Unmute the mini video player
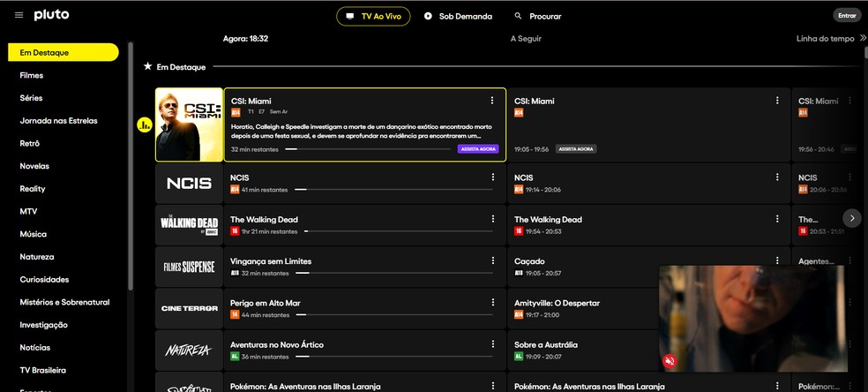 670,362
